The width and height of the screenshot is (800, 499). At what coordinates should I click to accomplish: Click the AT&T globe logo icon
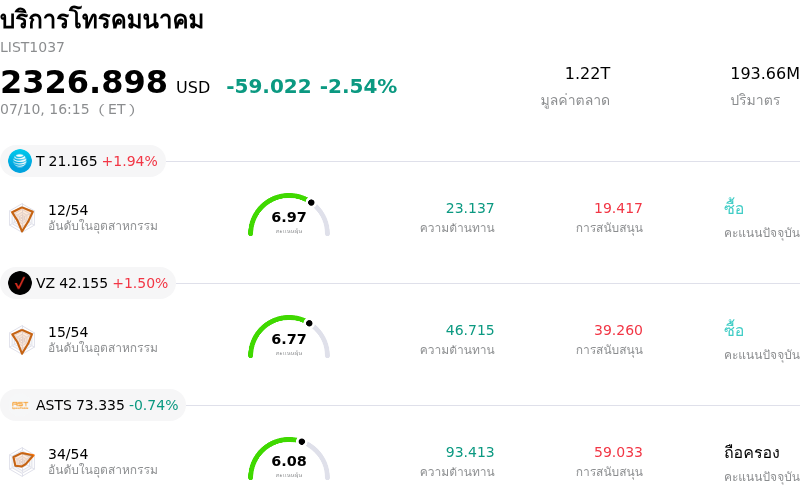[20, 161]
